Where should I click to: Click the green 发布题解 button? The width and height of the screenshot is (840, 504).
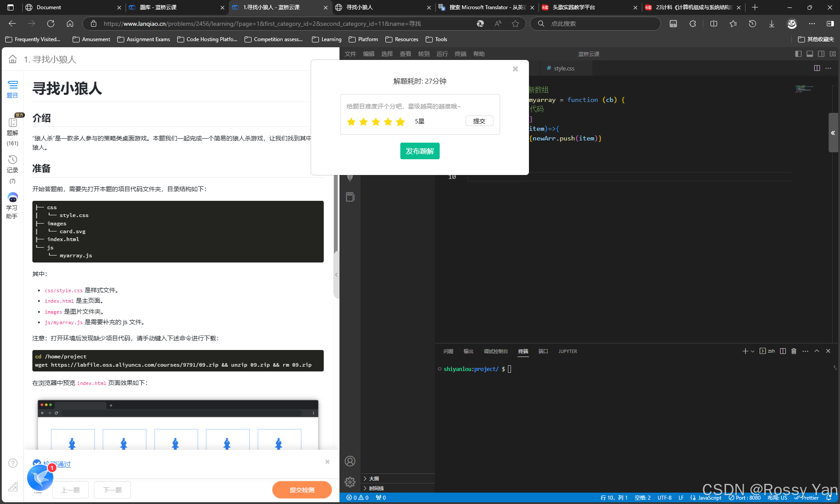420,151
